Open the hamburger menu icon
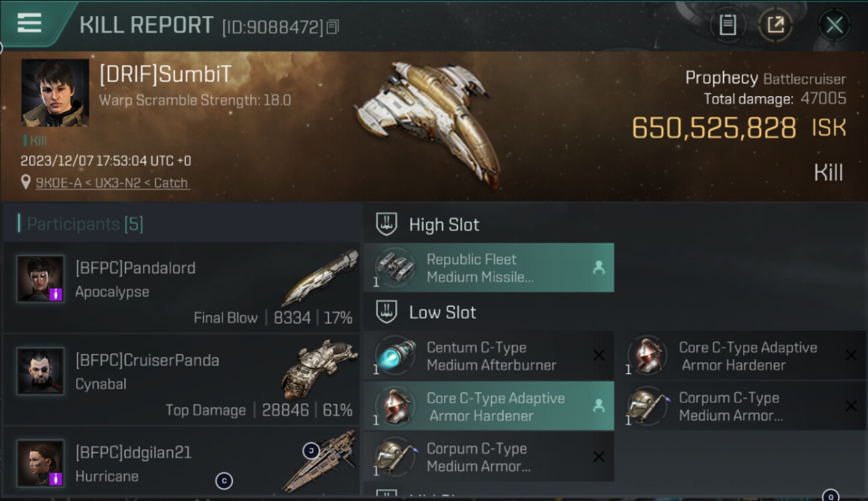 (x=29, y=23)
